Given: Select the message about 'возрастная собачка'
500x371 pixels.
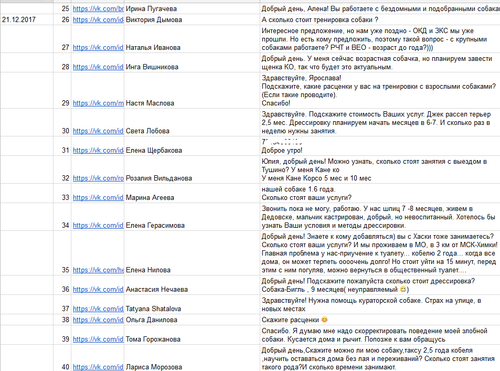Looking at the screenshot, I should 380,63.
